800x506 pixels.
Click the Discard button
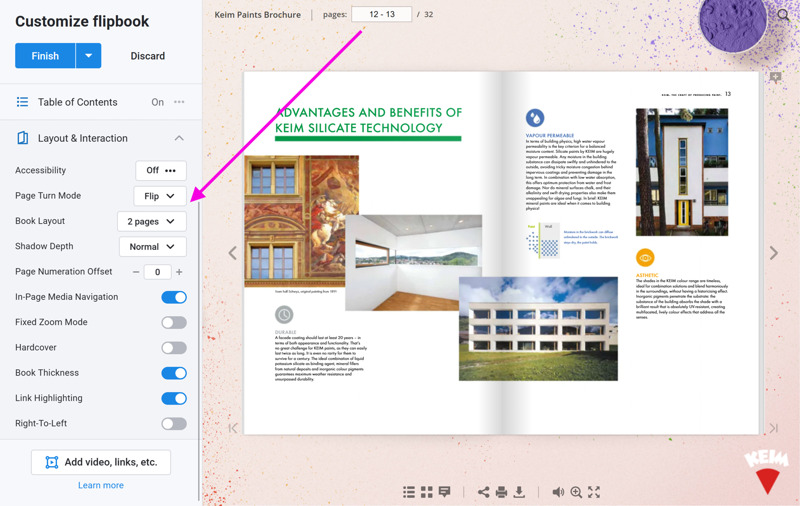pyautogui.click(x=147, y=56)
